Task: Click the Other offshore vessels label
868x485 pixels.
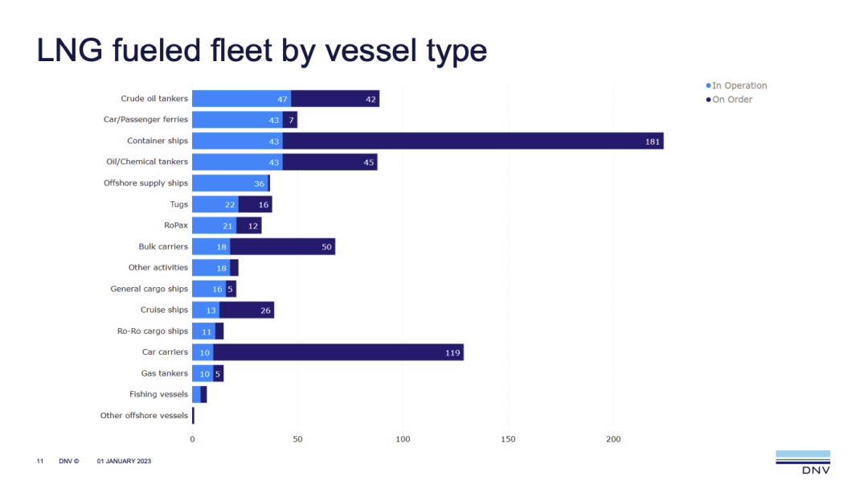Action: (x=144, y=416)
